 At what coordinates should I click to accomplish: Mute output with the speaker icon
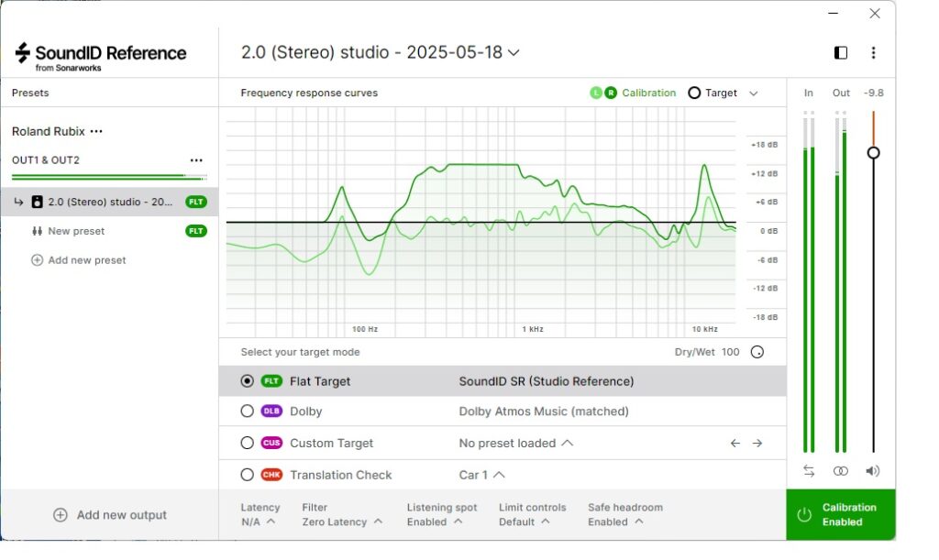pos(872,470)
